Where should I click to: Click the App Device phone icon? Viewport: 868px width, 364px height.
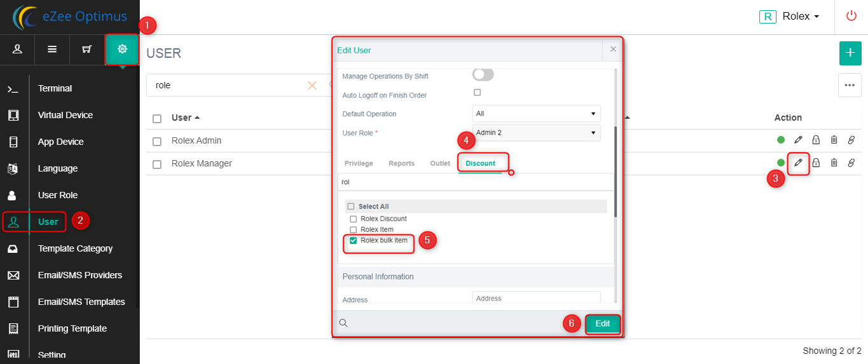point(13,142)
